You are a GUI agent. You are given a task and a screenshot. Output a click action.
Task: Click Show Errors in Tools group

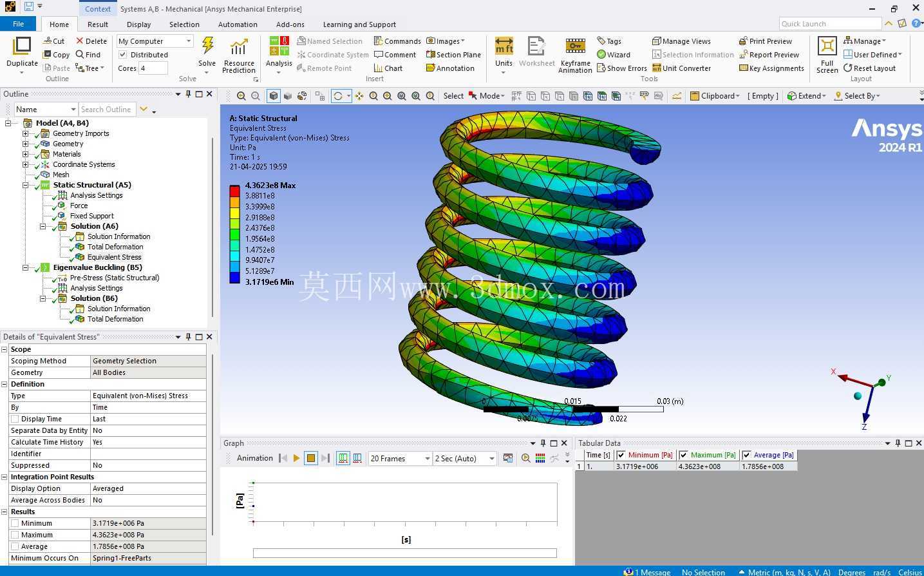[621, 68]
